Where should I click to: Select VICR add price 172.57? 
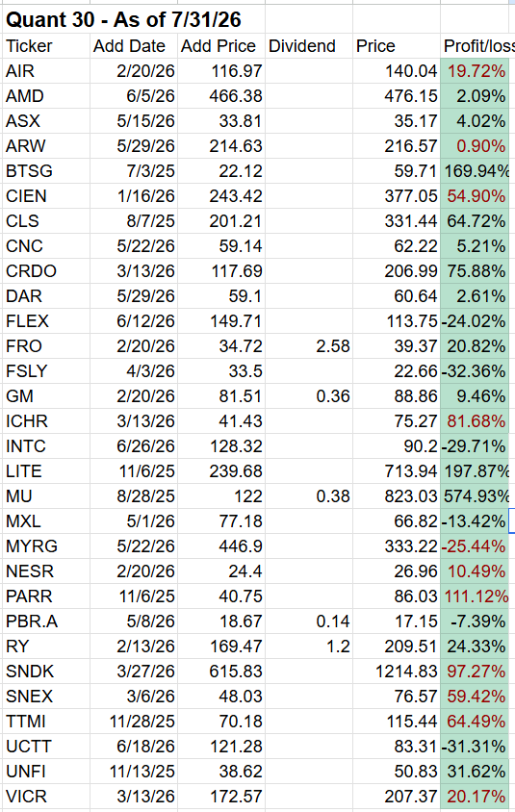tap(221, 797)
